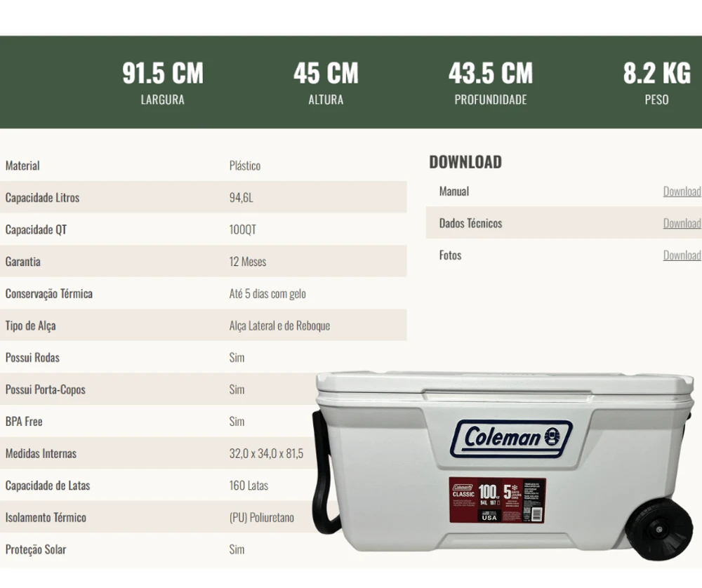Select the 12 Meses value
This screenshot has height=588, width=702.
[x=248, y=262]
